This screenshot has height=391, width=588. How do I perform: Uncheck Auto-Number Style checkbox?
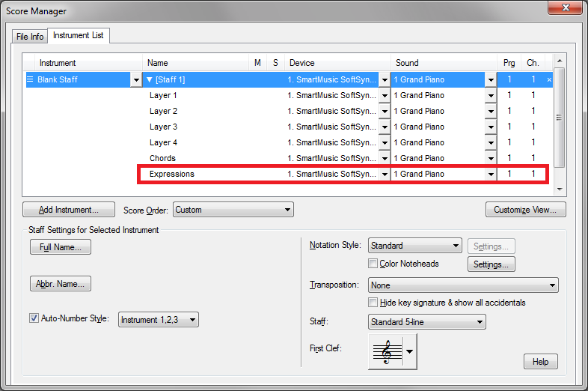click(34, 318)
